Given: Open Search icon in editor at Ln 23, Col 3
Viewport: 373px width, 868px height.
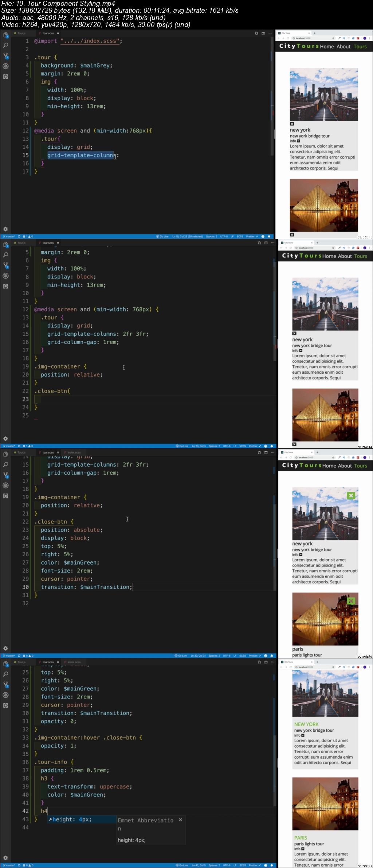Looking at the screenshot, I should point(5,255).
